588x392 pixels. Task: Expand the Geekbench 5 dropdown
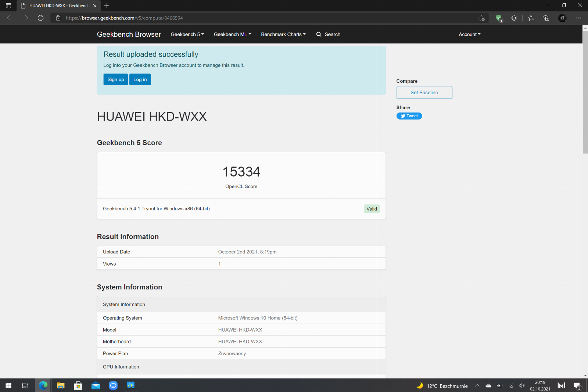187,34
